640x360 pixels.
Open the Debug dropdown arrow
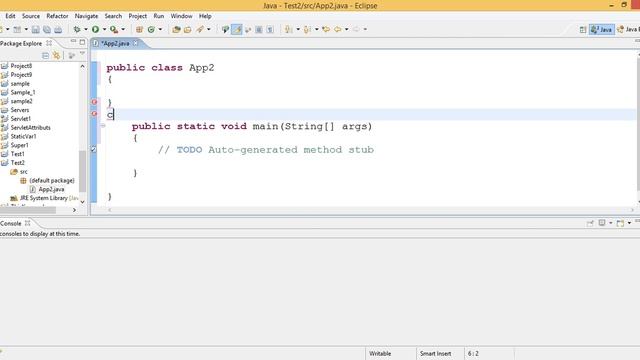point(86,29)
